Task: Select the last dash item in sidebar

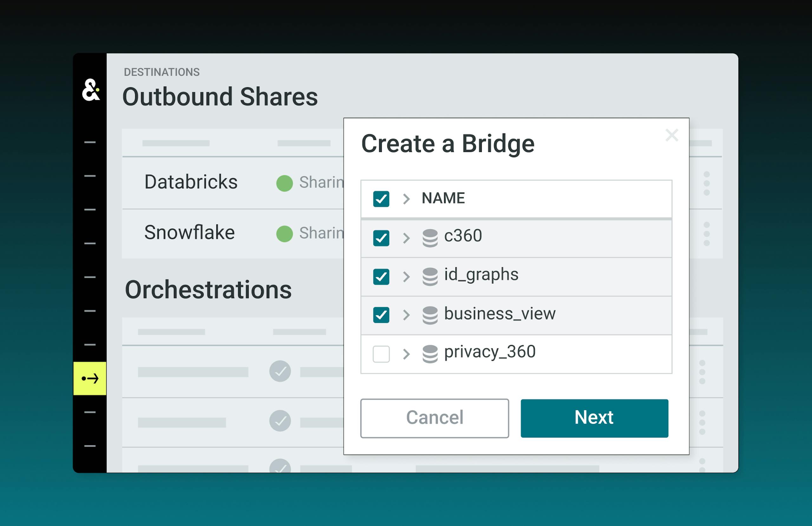Action: (90, 446)
